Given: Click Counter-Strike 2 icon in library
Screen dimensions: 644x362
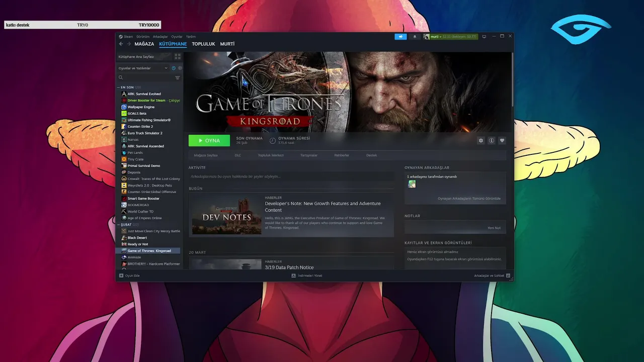Looking at the screenshot, I should [124, 127].
